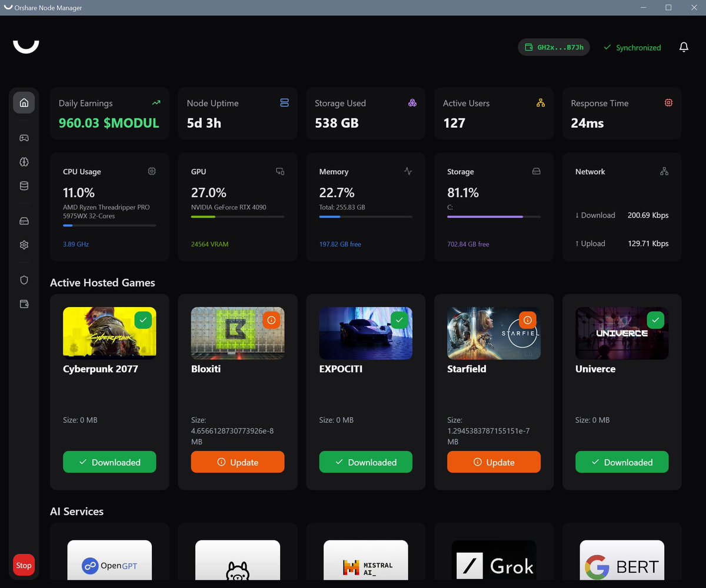Open the Starfield game thumbnail
The image size is (706, 588).
click(x=494, y=333)
